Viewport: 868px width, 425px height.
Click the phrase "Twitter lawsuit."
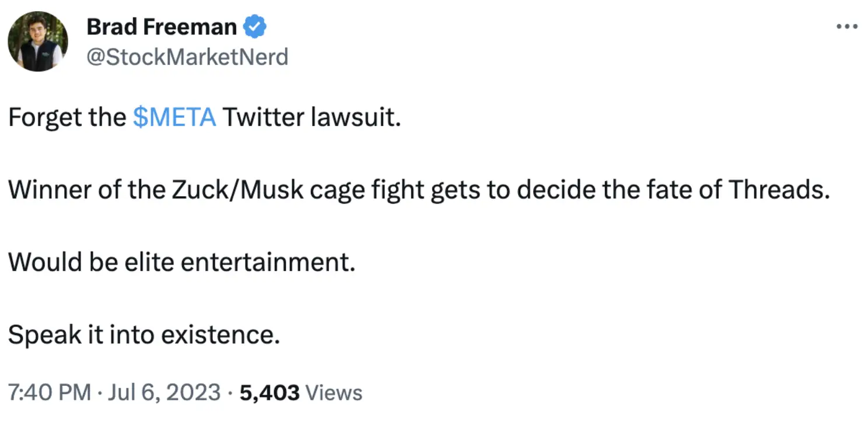312,118
